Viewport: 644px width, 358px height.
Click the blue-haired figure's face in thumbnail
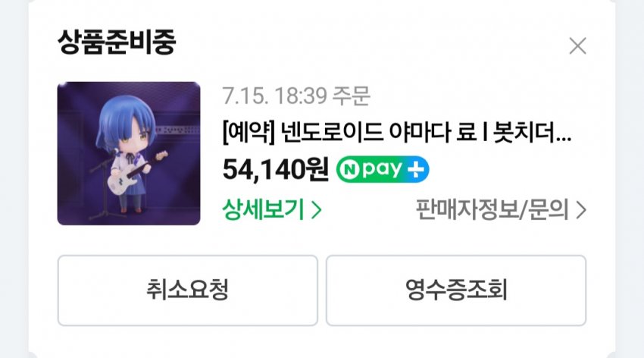click(131, 140)
